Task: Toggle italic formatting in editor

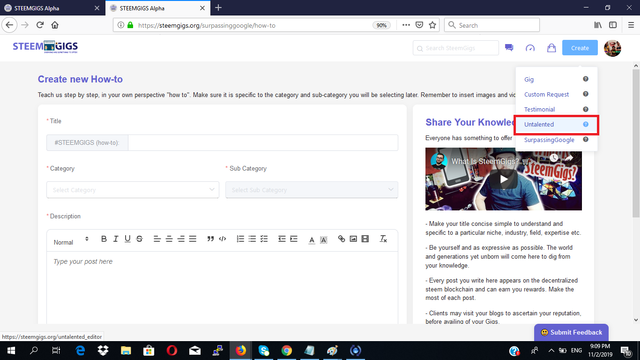Action: 116,239
